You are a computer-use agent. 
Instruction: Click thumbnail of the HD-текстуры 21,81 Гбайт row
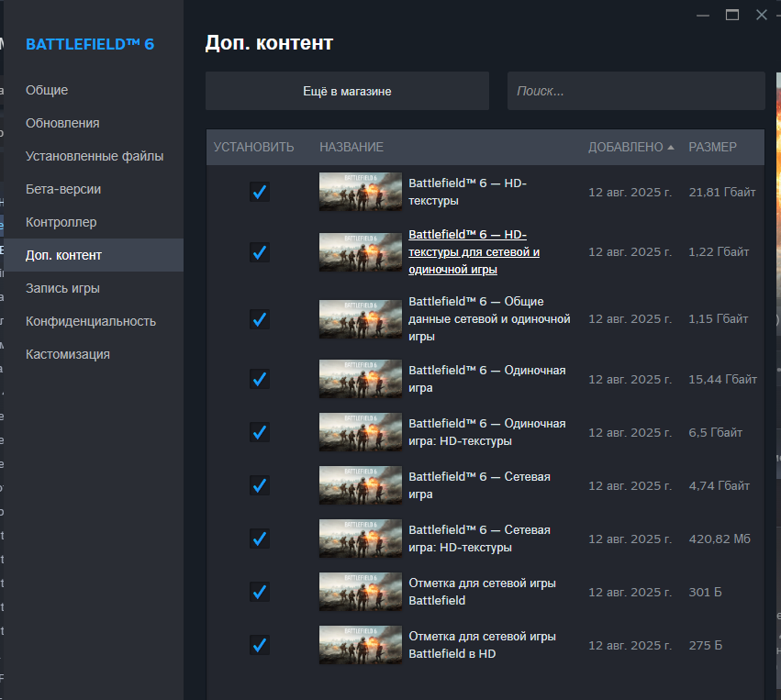point(361,192)
